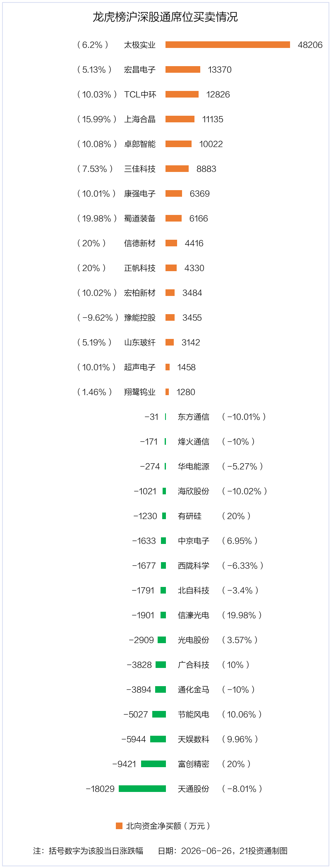The width and height of the screenshot is (331, 868).
Task: Click the value 48206
Action: point(310,45)
